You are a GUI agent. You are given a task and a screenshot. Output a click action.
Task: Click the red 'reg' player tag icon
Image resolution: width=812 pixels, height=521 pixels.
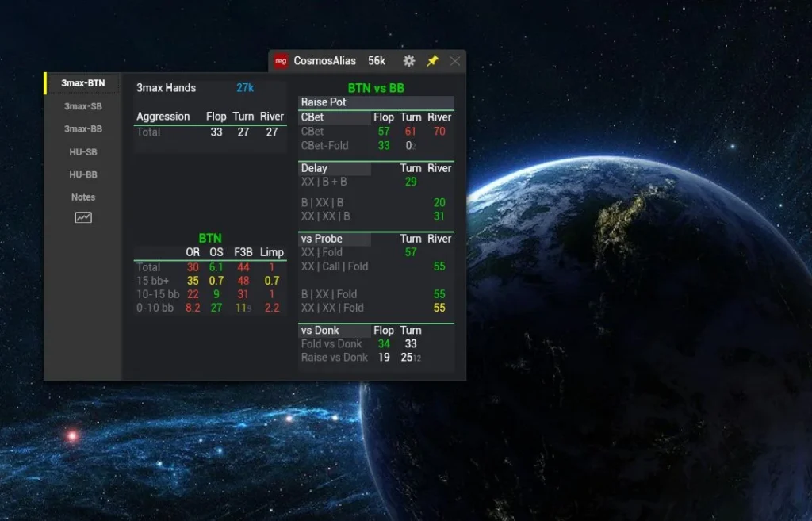tap(281, 61)
